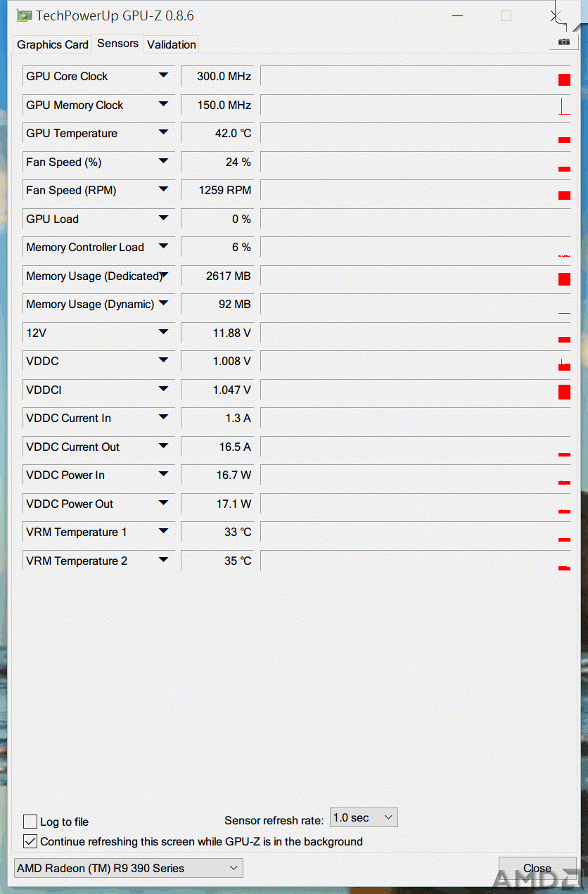This screenshot has width=588, height=894.
Task: Open the AMD Radeon R9 390 Series selector
Action: [x=129, y=868]
